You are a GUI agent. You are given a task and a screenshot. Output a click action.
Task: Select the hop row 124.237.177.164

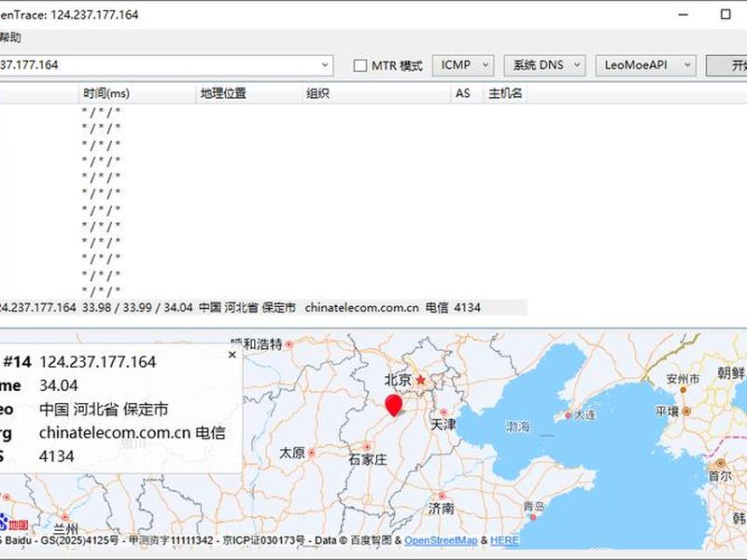[x=263, y=308]
